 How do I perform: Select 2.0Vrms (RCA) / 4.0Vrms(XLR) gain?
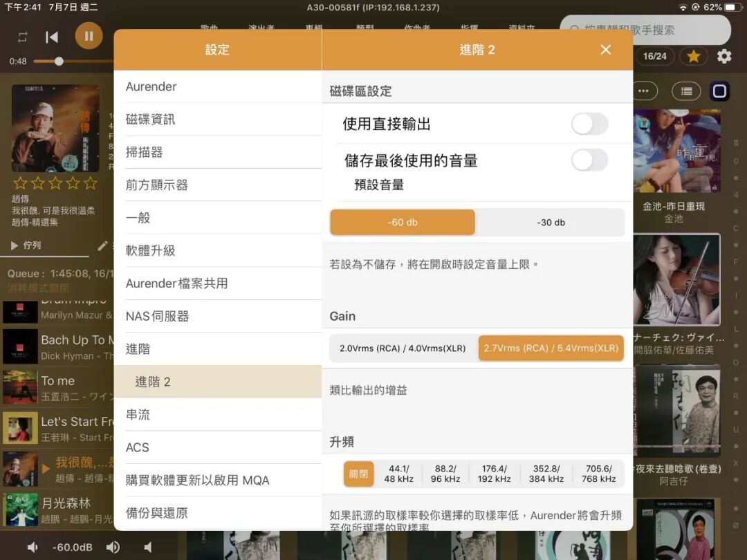click(x=401, y=349)
